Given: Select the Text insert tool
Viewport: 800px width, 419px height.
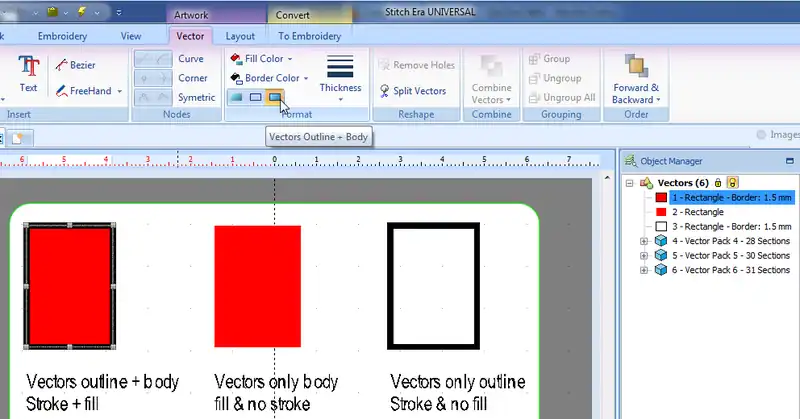Looking at the screenshot, I should point(28,73).
